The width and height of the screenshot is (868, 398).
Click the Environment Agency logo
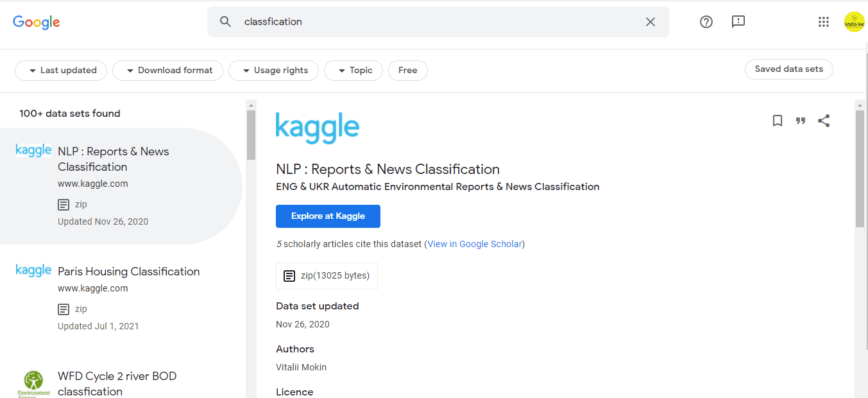pos(33,384)
